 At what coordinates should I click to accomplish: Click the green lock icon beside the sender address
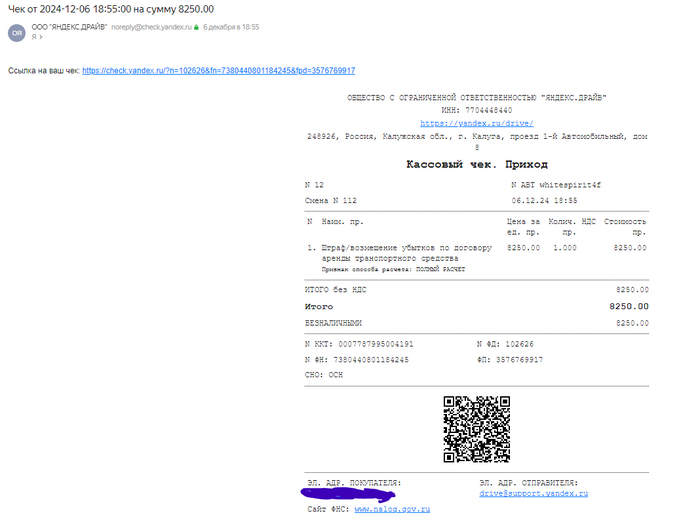coord(196,27)
